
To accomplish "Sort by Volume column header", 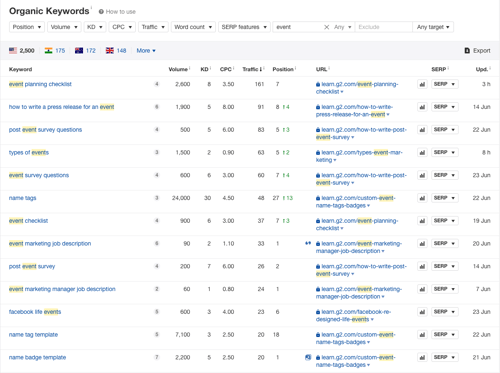I will tap(178, 69).
